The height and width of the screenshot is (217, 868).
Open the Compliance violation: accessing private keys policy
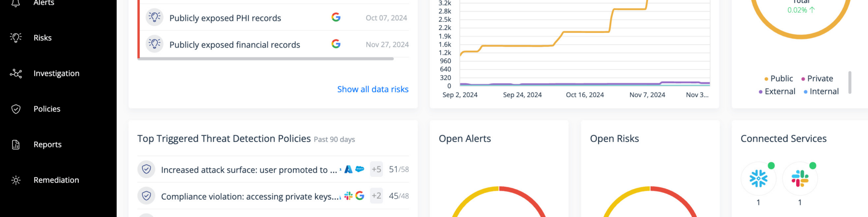tap(250, 197)
